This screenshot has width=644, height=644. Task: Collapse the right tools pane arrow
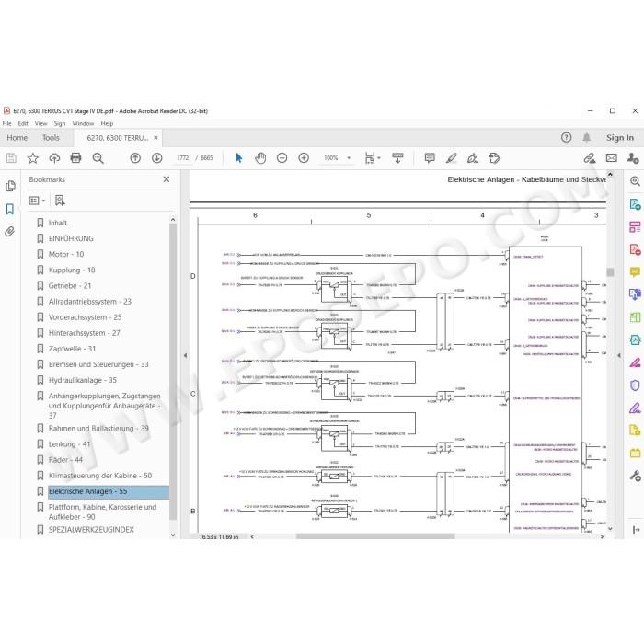(619, 355)
